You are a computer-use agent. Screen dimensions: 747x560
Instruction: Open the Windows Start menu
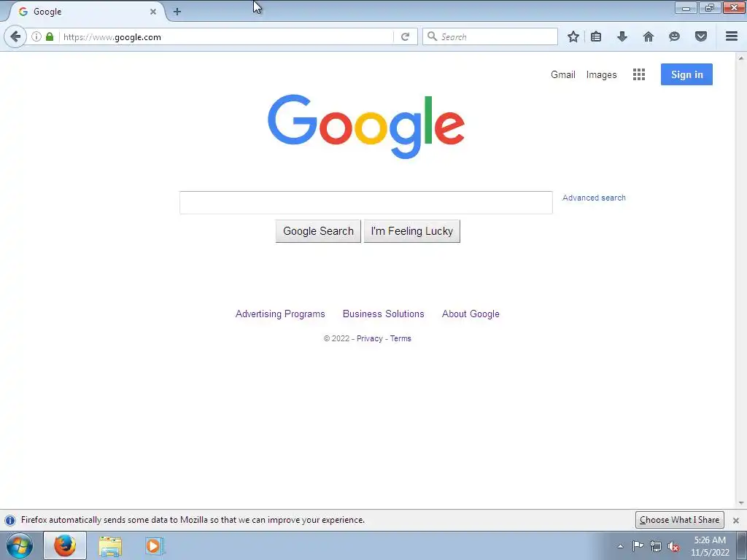pyautogui.click(x=20, y=545)
